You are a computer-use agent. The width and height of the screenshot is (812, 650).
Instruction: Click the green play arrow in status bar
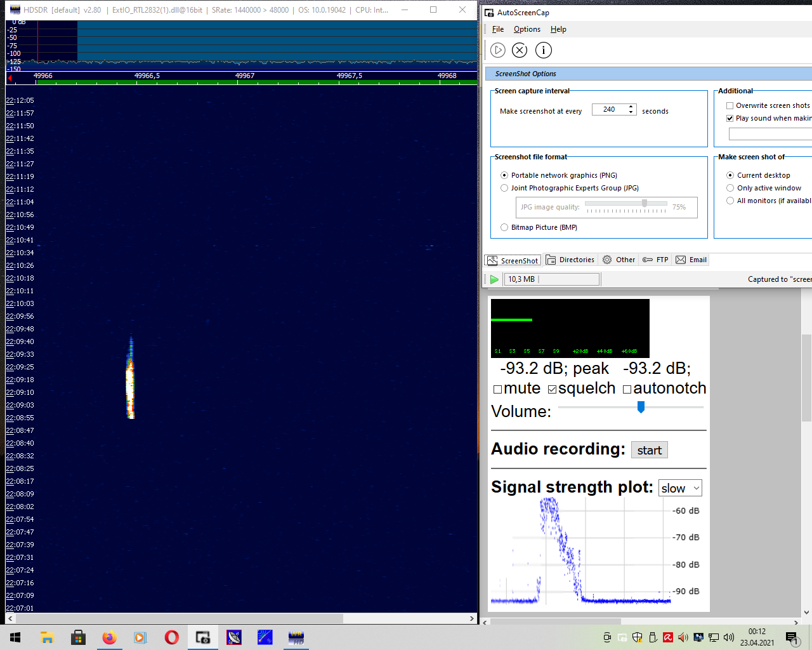click(494, 279)
